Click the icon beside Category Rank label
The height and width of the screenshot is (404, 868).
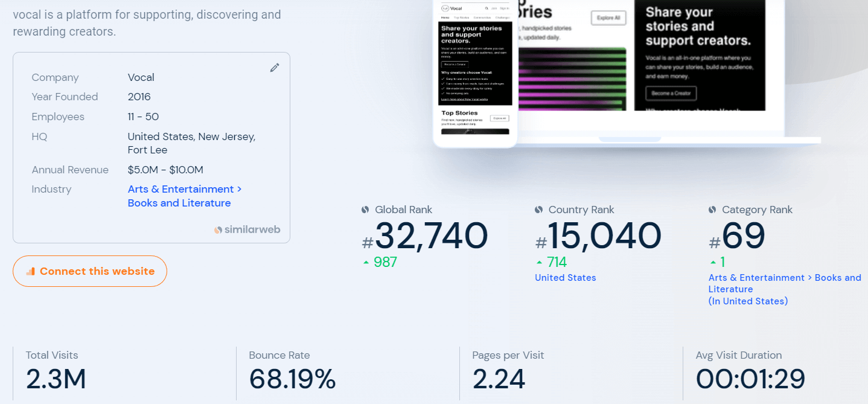pyautogui.click(x=712, y=210)
